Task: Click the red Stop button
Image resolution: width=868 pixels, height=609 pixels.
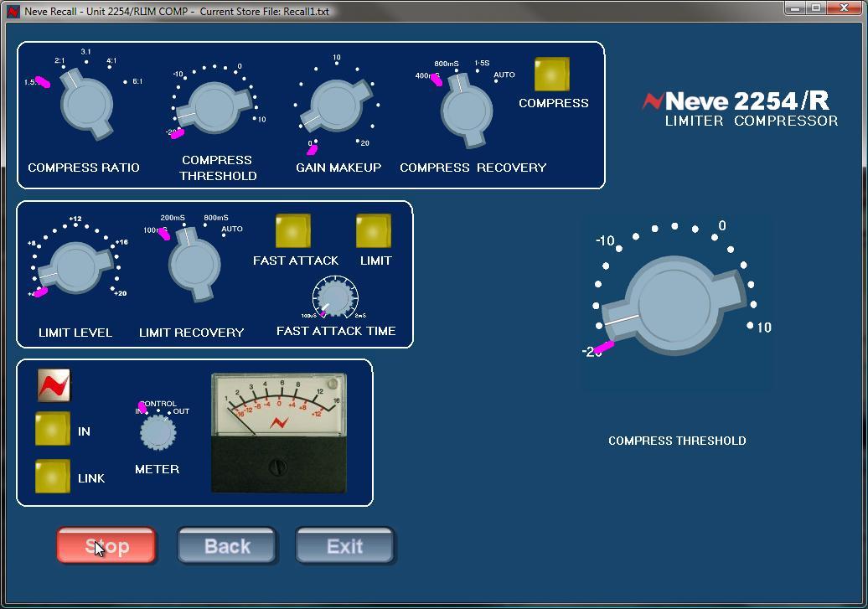Action: click(106, 546)
